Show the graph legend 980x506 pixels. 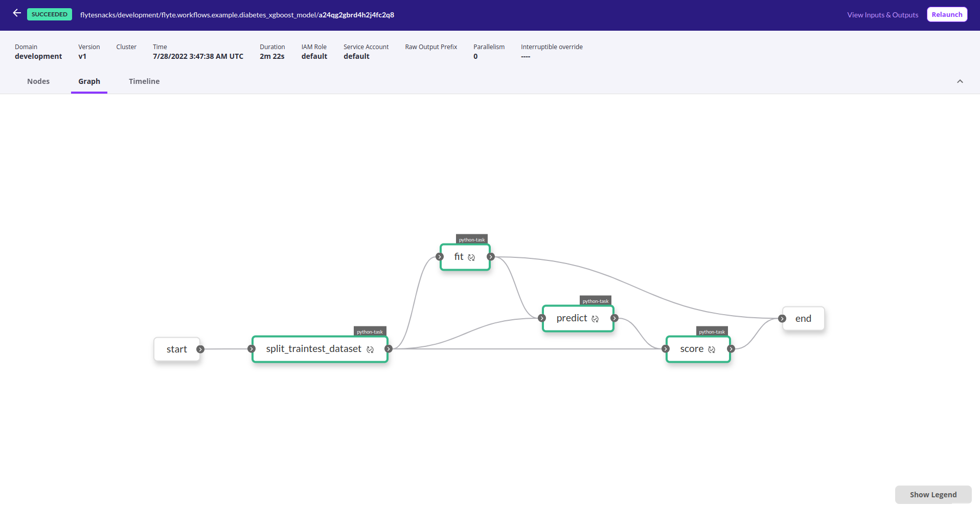(x=932, y=494)
